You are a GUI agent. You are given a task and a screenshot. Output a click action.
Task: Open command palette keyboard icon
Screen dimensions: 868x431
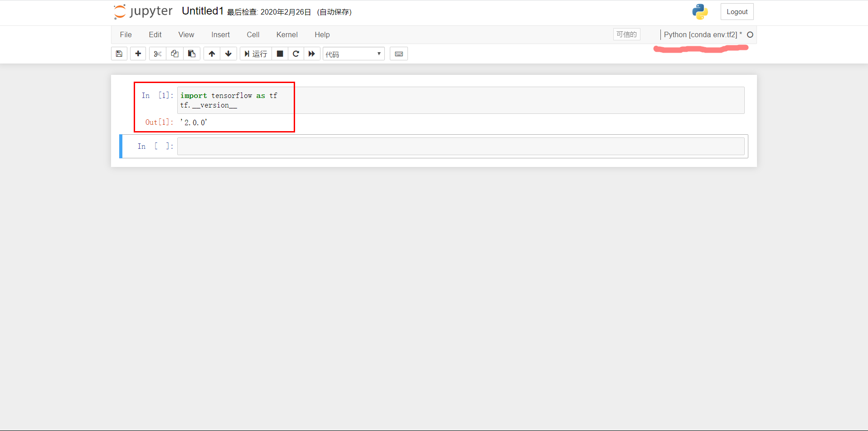[x=399, y=54]
